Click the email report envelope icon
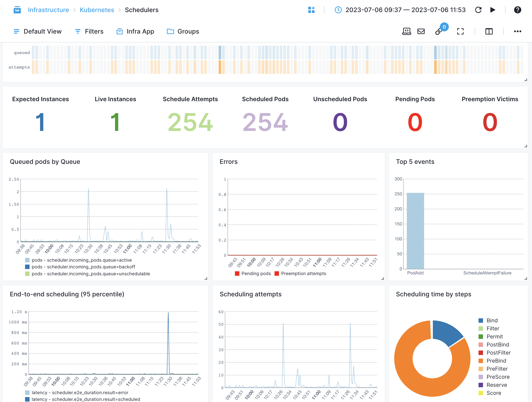 click(421, 32)
